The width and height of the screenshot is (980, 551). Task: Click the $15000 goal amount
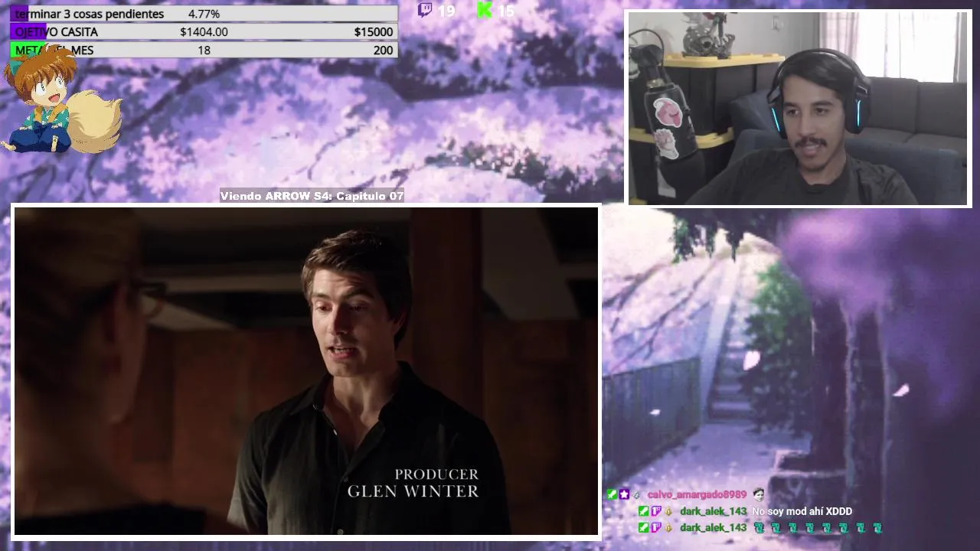click(x=374, y=32)
